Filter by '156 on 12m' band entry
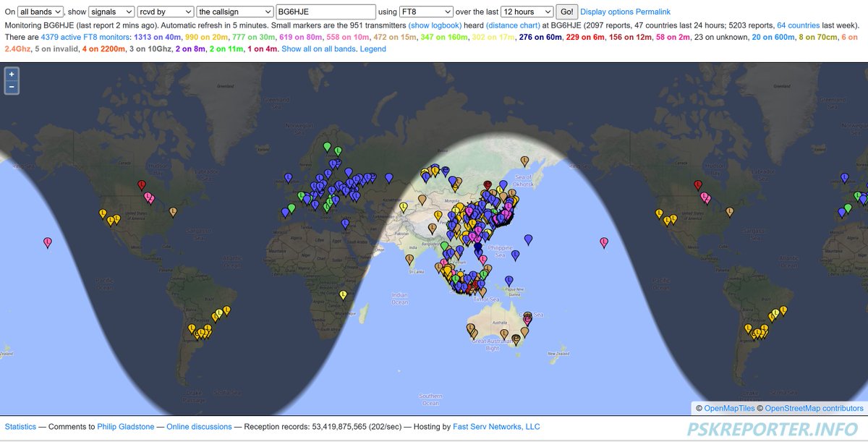Image resolution: width=868 pixels, height=442 pixels. [x=629, y=37]
